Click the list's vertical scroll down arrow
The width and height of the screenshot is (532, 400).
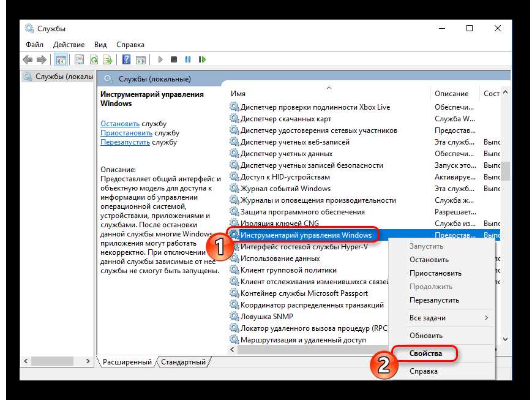(505, 339)
